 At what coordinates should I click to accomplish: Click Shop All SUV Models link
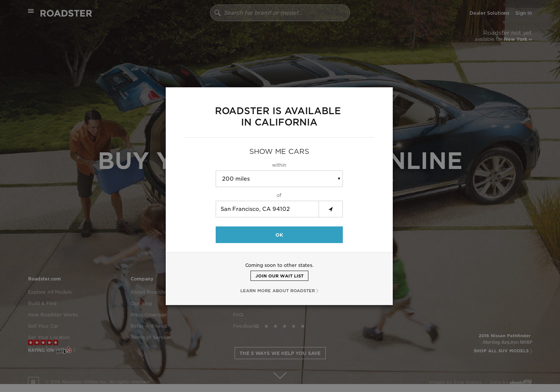tap(503, 351)
